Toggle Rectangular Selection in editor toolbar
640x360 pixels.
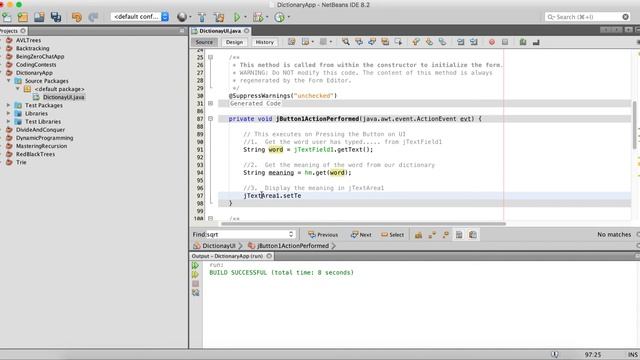398,42
